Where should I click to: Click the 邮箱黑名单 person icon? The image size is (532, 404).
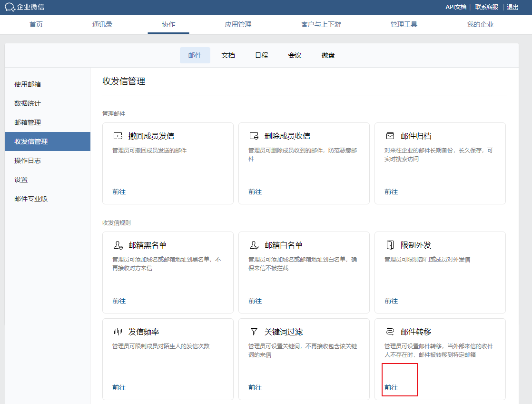[x=118, y=245]
